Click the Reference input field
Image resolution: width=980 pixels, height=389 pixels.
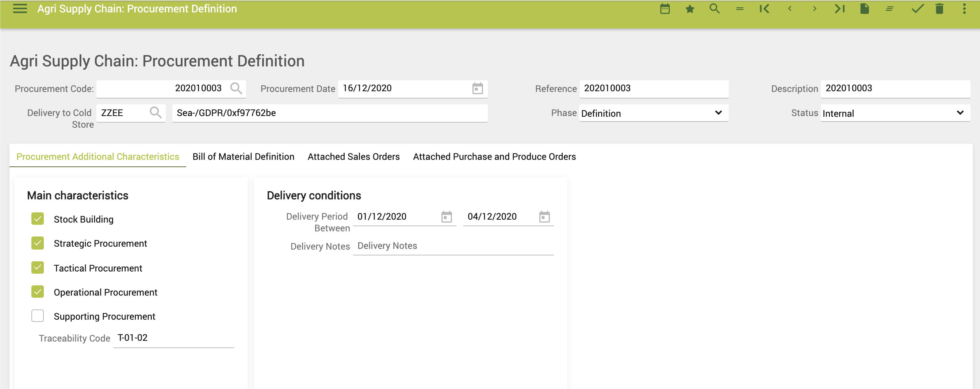(654, 88)
